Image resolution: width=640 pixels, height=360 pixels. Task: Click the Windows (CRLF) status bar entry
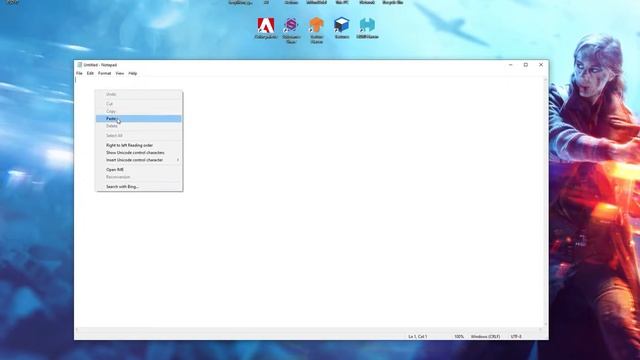pyautogui.click(x=485, y=337)
